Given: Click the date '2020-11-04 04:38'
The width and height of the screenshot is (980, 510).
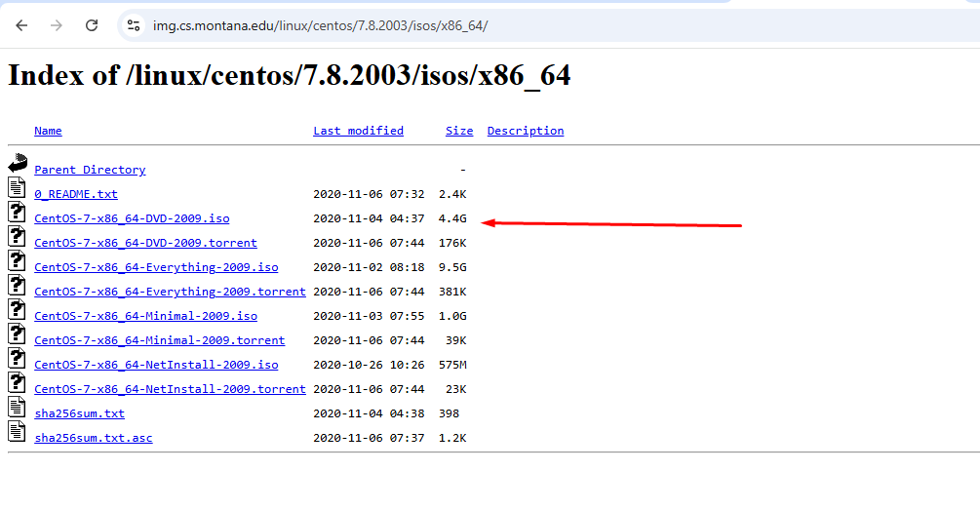Looking at the screenshot, I should coord(369,413).
